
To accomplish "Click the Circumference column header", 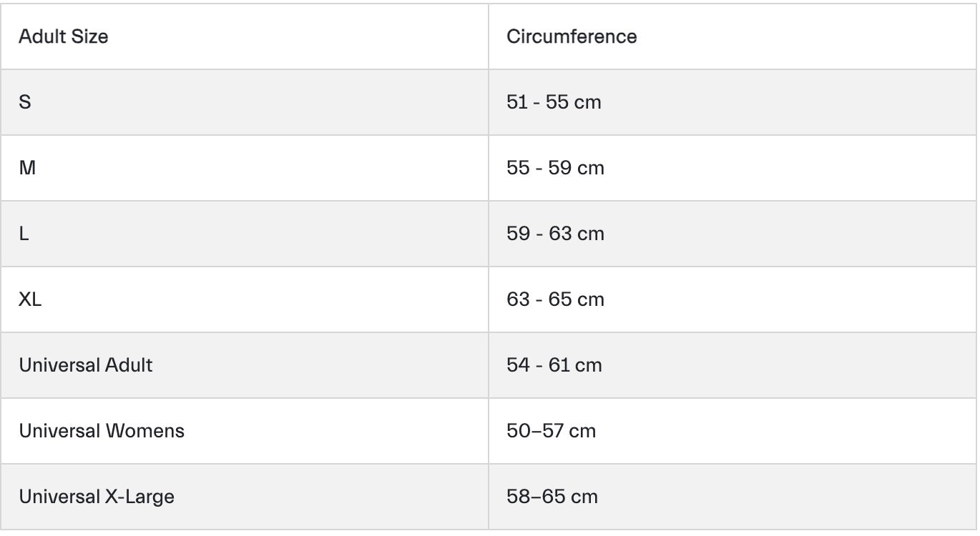I will (572, 36).
